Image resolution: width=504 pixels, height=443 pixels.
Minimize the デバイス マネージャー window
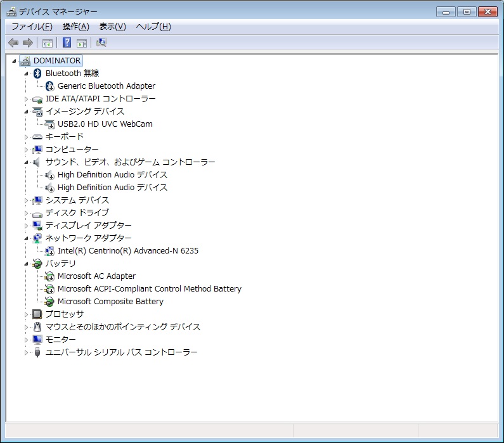tap(446, 12)
